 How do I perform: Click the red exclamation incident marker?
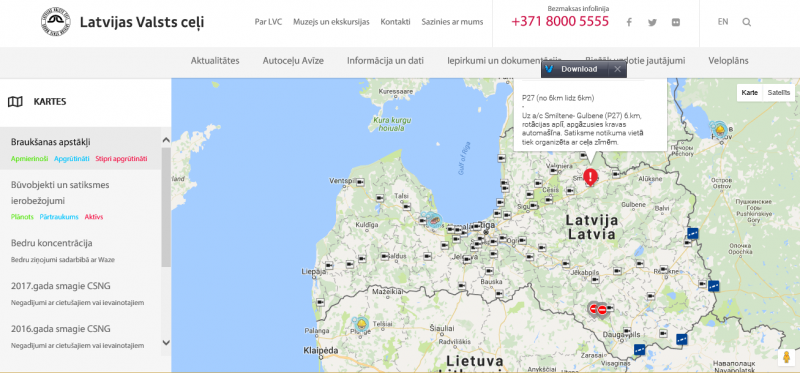tap(590, 177)
